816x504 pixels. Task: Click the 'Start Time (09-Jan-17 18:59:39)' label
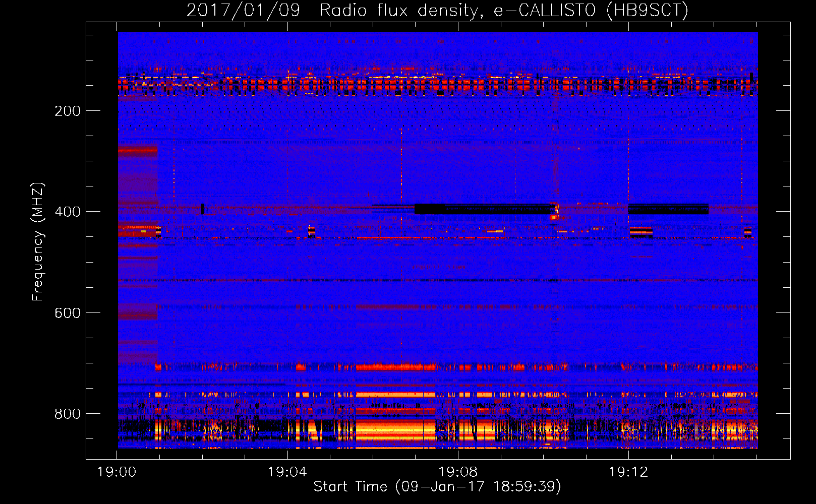437,487
